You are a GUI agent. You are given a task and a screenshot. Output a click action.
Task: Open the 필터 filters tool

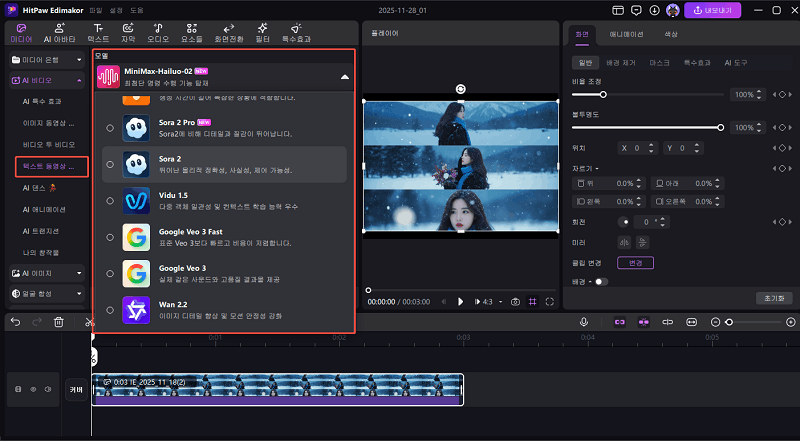[x=262, y=33]
